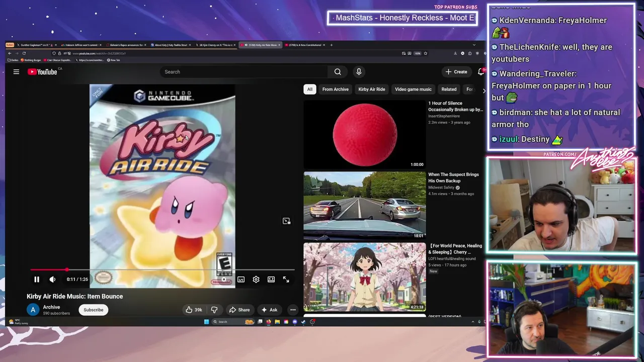Open Midwest Safety channel link
This screenshot has height=362, width=644.
pos(441,188)
